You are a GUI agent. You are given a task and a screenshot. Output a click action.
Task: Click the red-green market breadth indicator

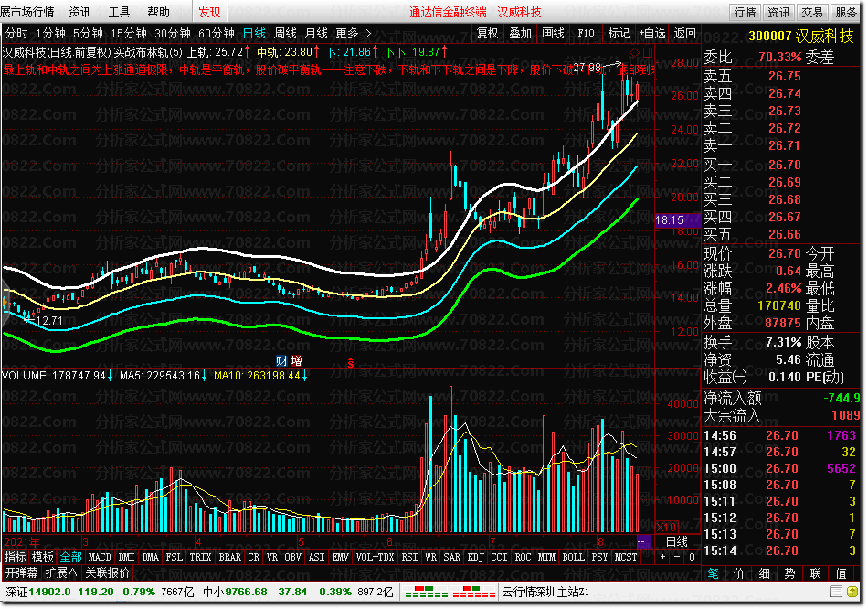450,592
